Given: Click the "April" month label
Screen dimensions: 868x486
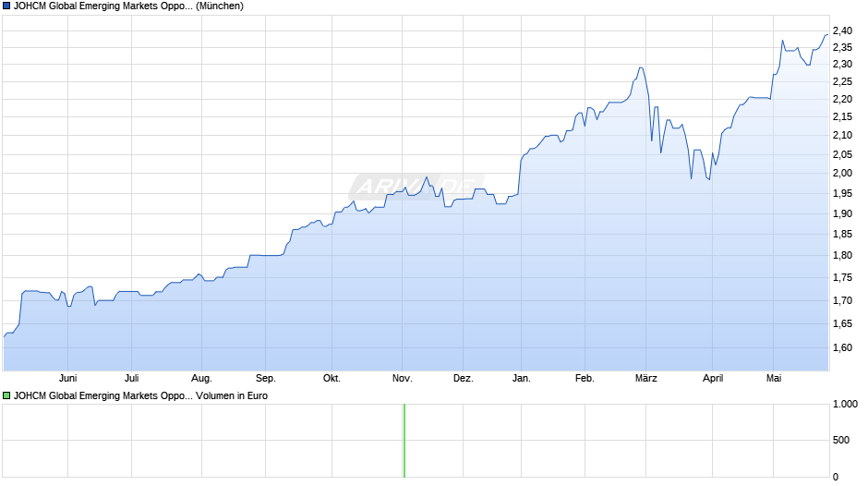Looking at the screenshot, I should (x=713, y=379).
